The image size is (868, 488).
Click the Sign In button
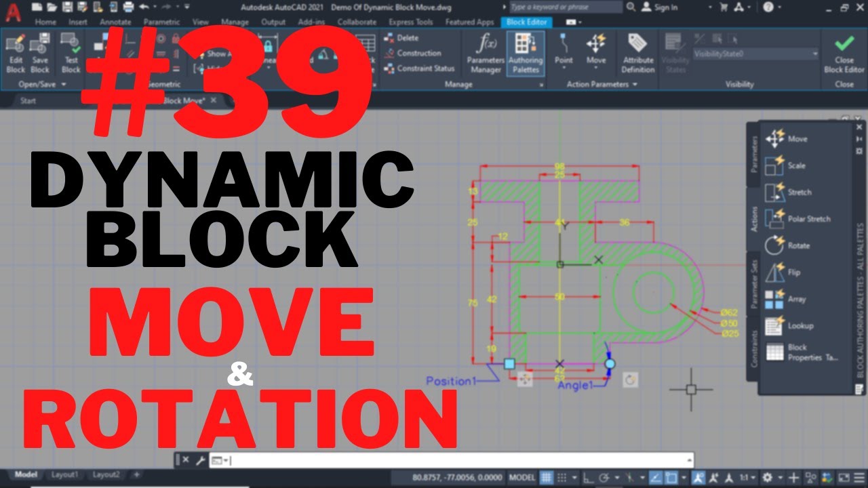(660, 7)
